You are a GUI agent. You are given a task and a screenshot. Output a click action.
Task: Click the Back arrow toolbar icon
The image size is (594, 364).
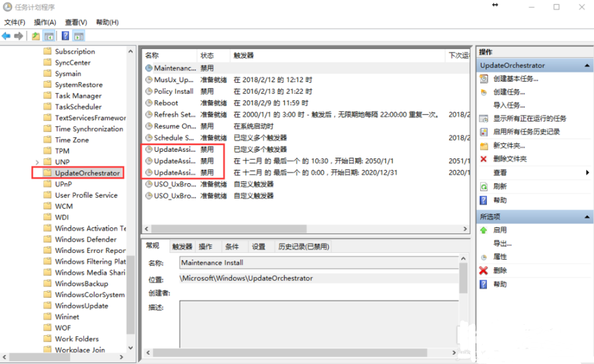[x=6, y=36]
